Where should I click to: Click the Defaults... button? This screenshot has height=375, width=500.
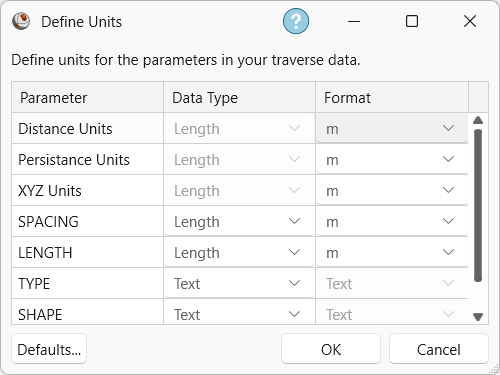click(49, 349)
